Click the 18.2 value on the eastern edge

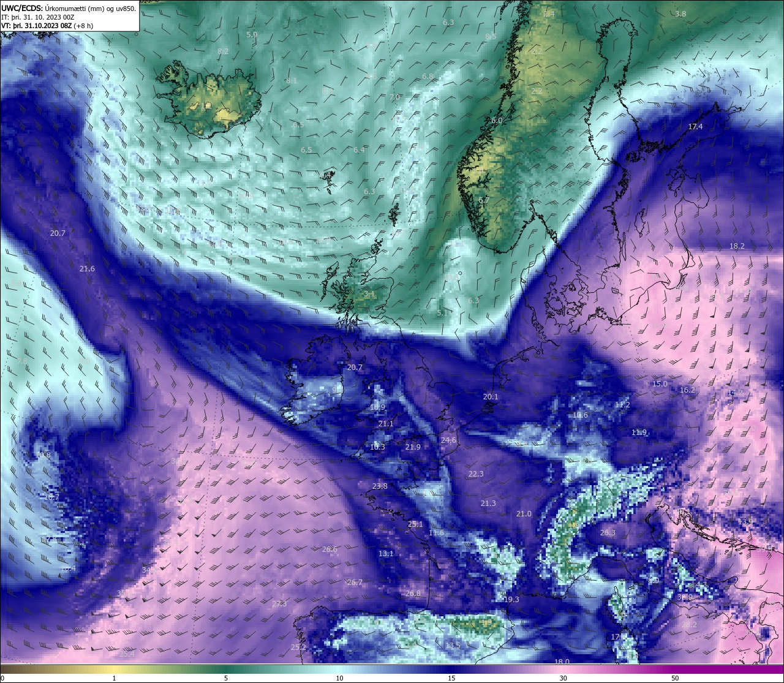coord(737,246)
